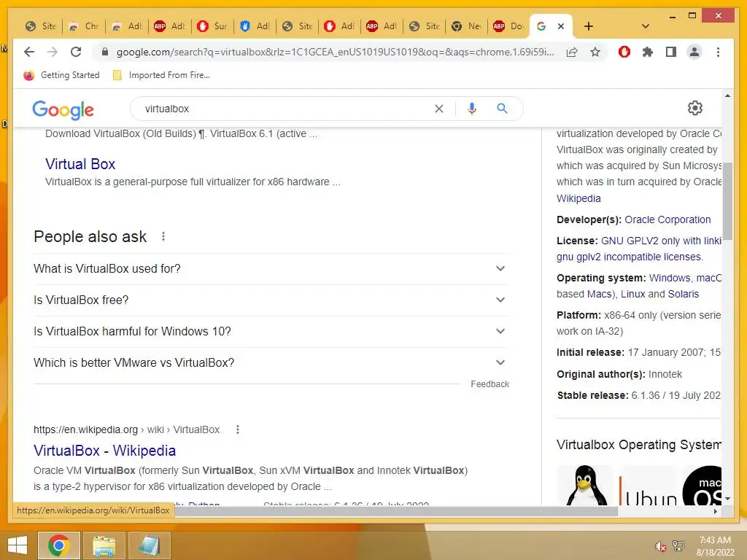Click the vertical scrollbar thumb
The width and height of the screenshot is (747, 560).
pos(727,201)
